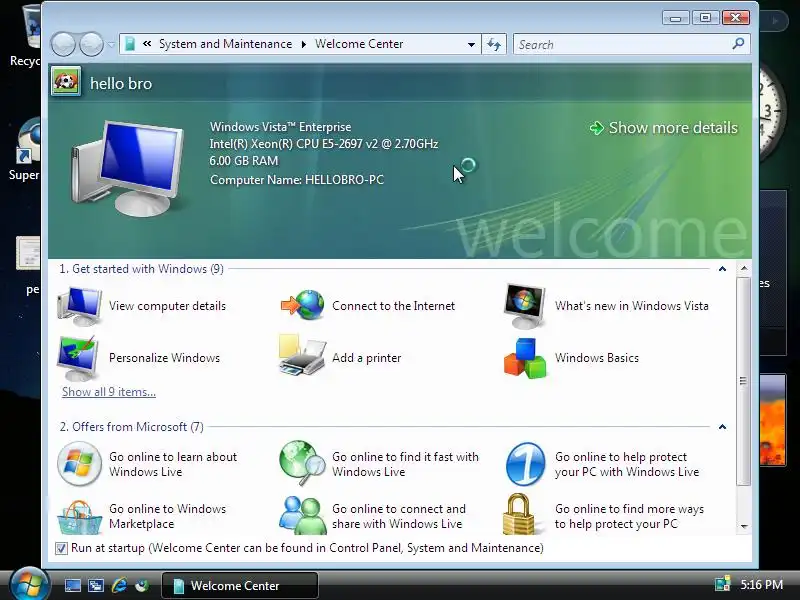The image size is (800, 600).
Task: Click the soccer ball user account picture
Action: (x=66, y=82)
